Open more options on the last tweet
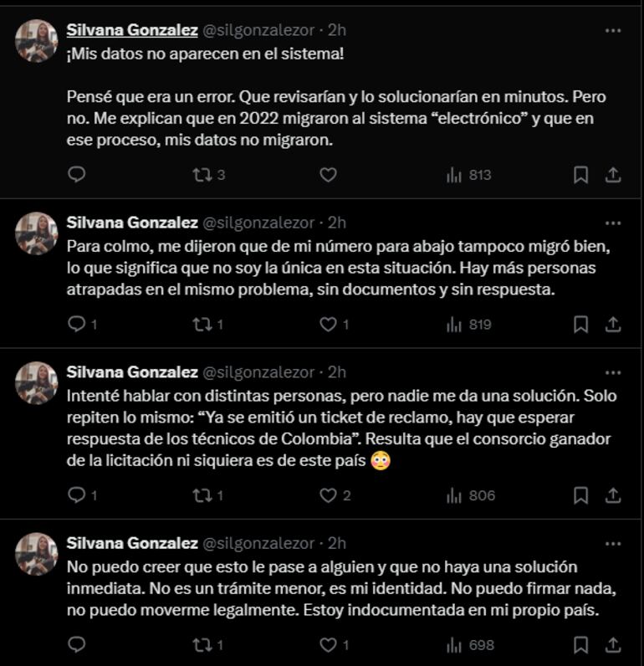The image size is (644, 666). (x=612, y=543)
